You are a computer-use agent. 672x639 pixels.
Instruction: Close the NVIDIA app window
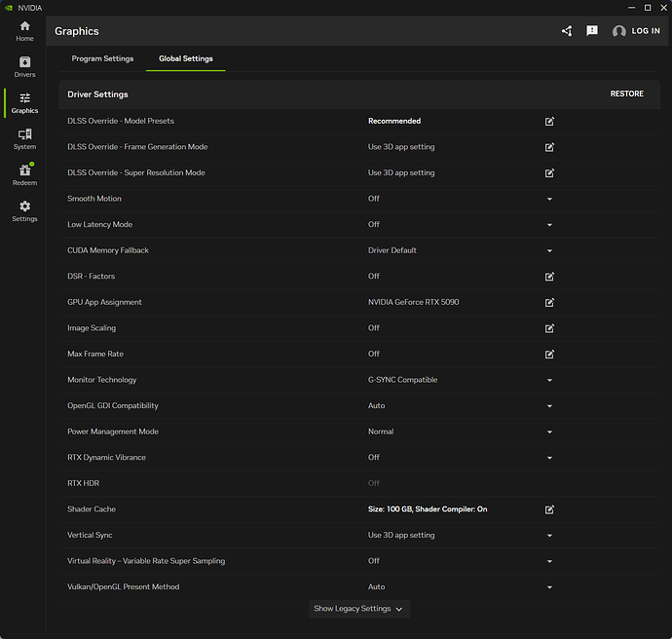[x=663, y=8]
